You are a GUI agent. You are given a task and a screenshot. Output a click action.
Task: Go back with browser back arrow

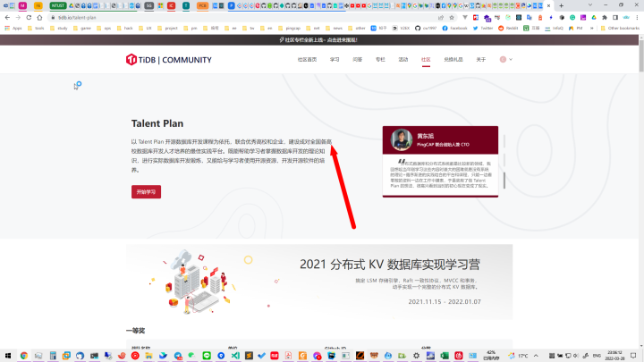click(7, 18)
